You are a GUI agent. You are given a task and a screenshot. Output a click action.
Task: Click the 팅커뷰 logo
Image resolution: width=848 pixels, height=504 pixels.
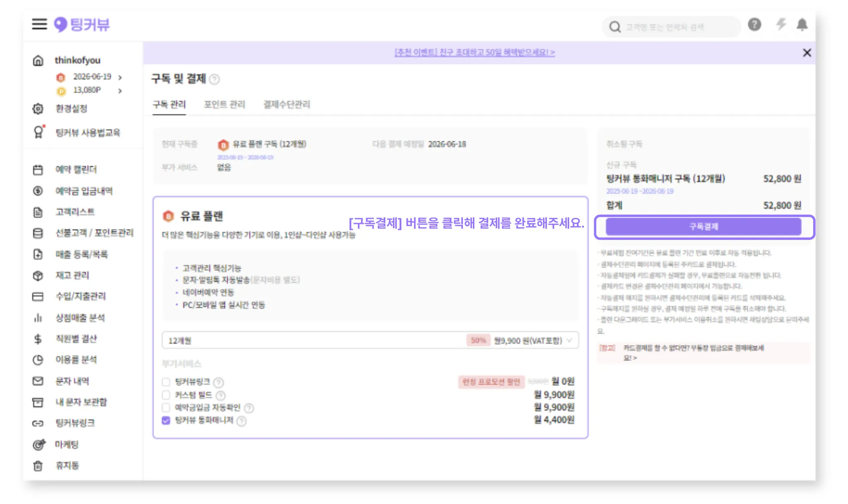pyautogui.click(x=82, y=24)
